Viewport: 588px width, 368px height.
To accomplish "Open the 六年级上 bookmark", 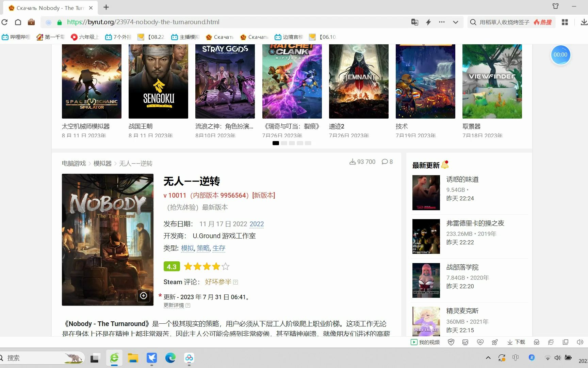I will 85,37.
